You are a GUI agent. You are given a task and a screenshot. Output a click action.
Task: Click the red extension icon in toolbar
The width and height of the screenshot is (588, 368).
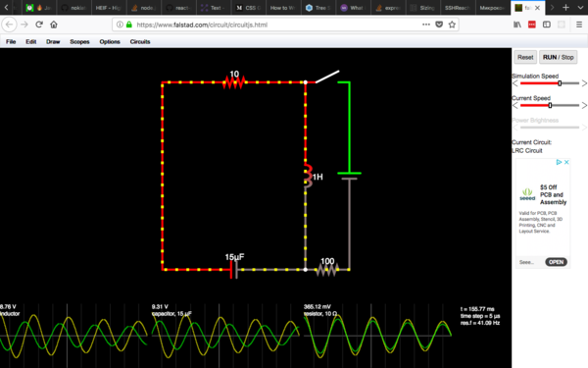[532, 25]
